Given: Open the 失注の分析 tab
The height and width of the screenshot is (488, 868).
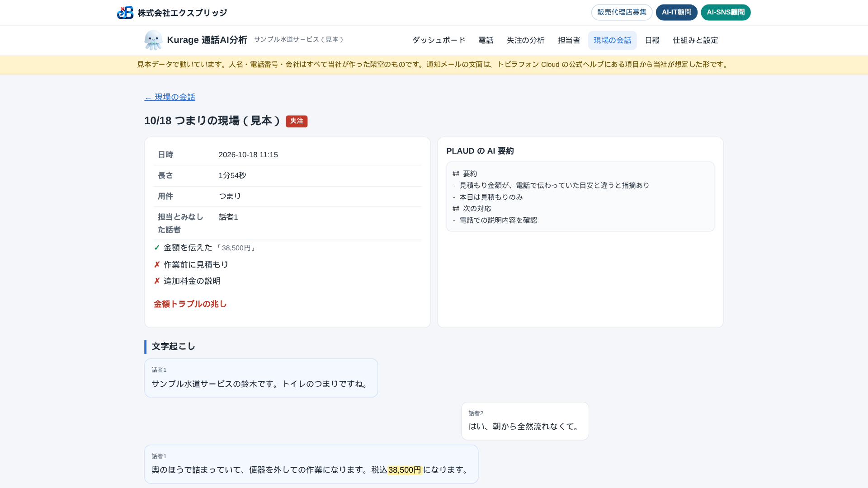Looking at the screenshot, I should click(525, 40).
